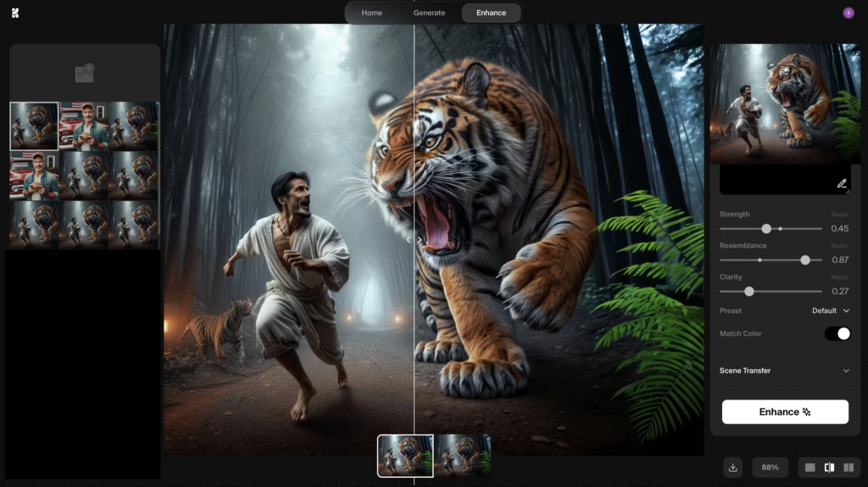The width and height of the screenshot is (868, 487).
Task: Click the Enhance button
Action: point(785,411)
